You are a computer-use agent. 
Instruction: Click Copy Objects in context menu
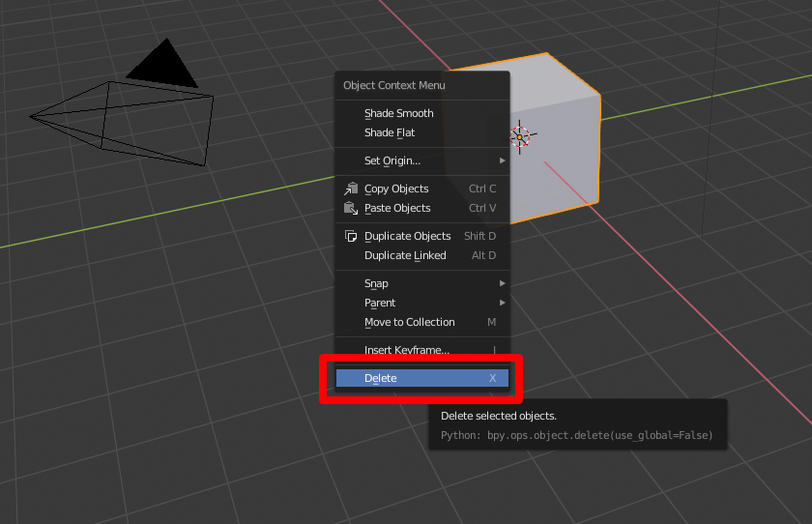[x=422, y=189]
